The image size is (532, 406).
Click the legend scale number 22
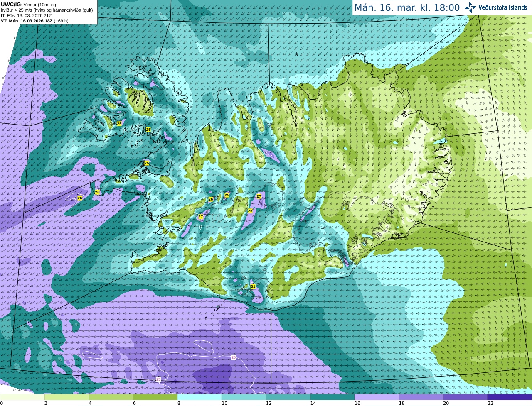coord(490,403)
